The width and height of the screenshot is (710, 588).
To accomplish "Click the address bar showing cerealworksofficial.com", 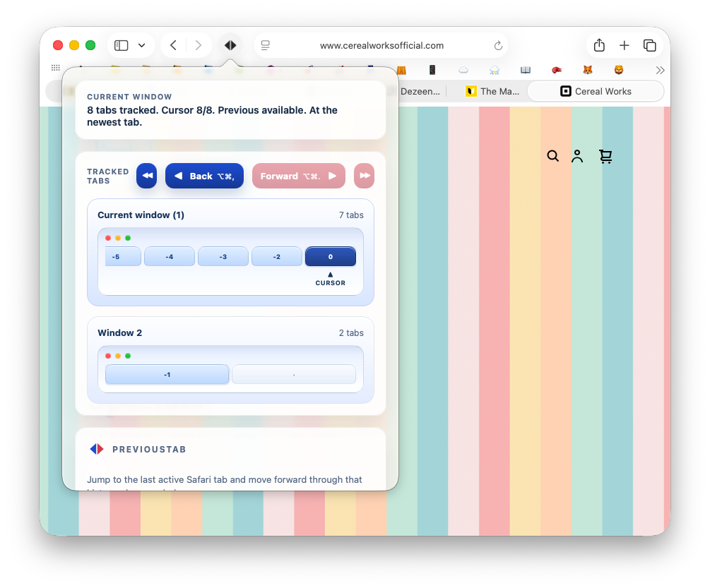I will (x=381, y=44).
